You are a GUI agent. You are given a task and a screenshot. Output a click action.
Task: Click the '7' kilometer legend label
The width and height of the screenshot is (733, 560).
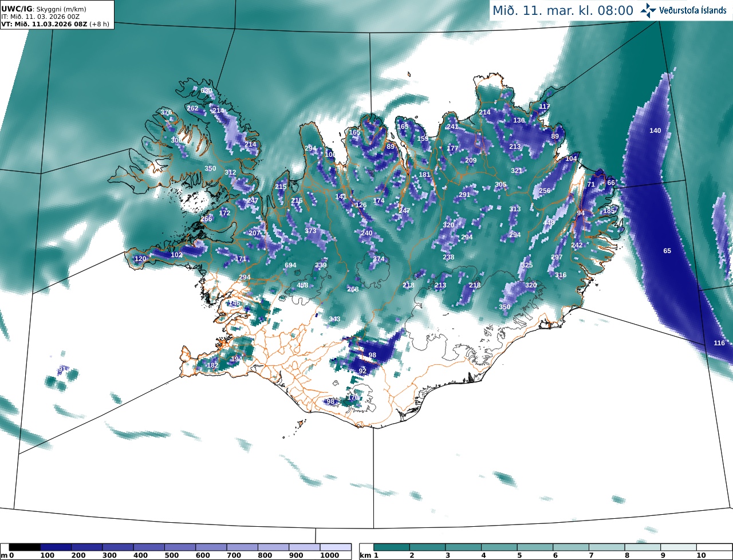click(590, 555)
